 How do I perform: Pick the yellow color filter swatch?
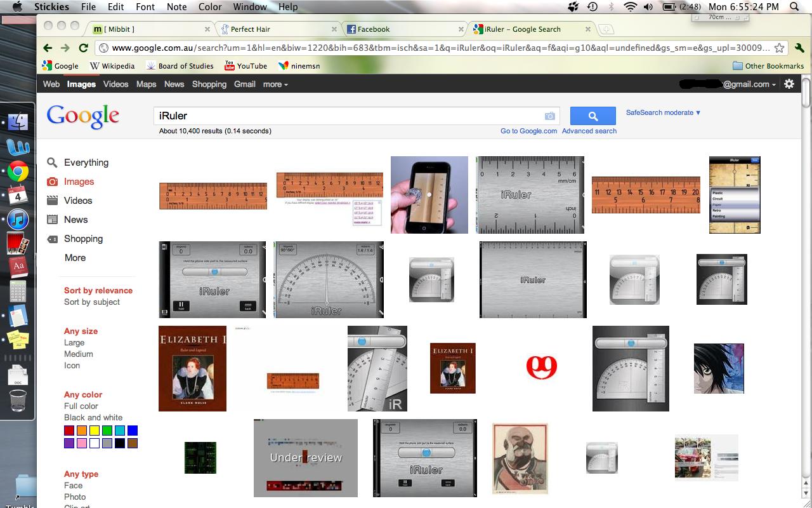(95, 431)
